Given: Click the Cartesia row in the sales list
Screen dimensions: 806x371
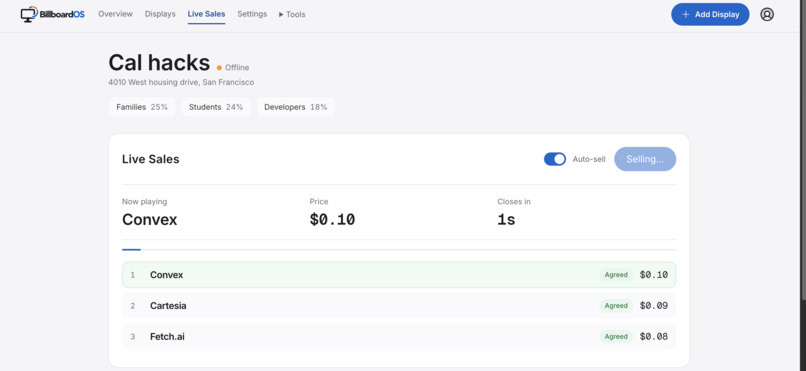Looking at the screenshot, I should pyautogui.click(x=399, y=306).
